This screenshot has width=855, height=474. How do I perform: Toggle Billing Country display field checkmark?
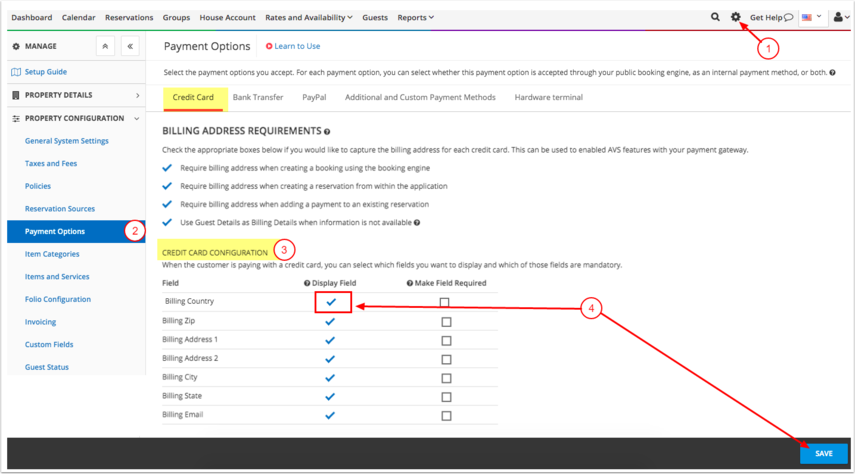click(x=331, y=302)
